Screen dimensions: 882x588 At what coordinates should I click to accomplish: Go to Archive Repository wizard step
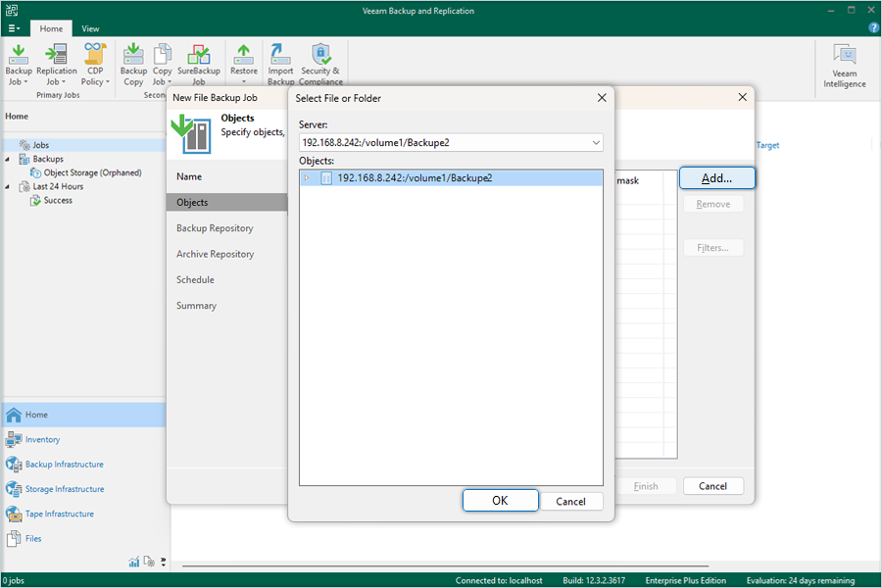coord(216,255)
